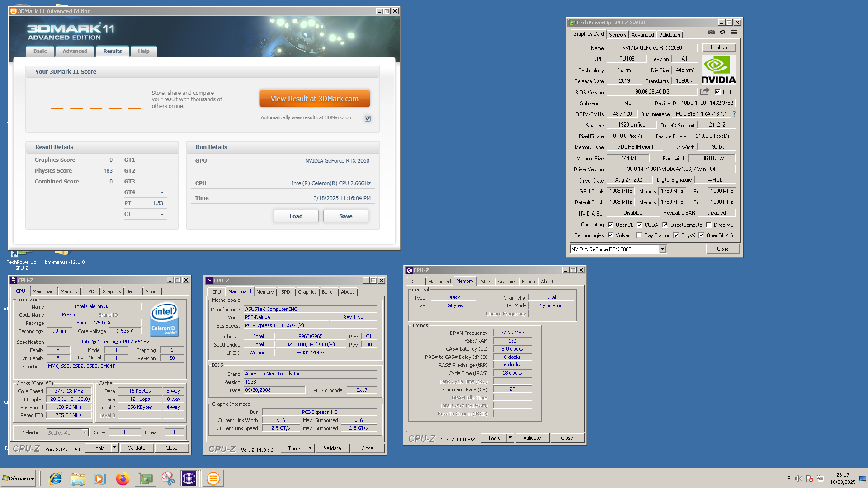This screenshot has width=868, height=488.
Task: Switch to the Advanced tab in 3DMark
Action: click(x=75, y=51)
